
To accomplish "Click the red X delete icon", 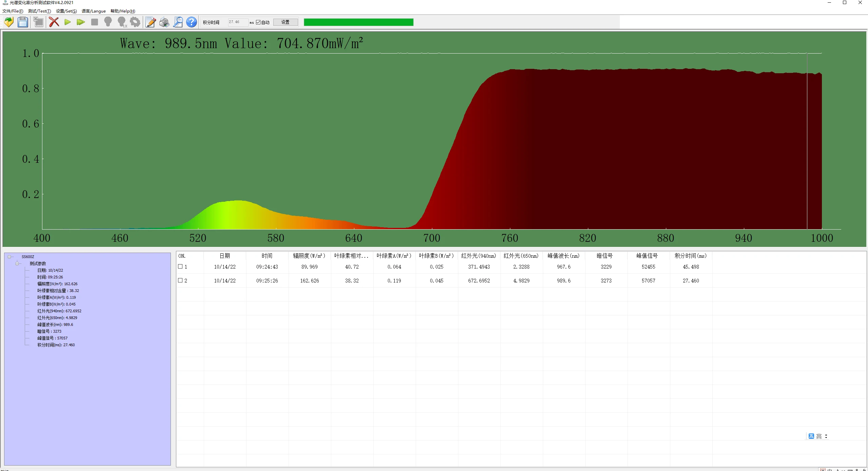I will tap(54, 22).
